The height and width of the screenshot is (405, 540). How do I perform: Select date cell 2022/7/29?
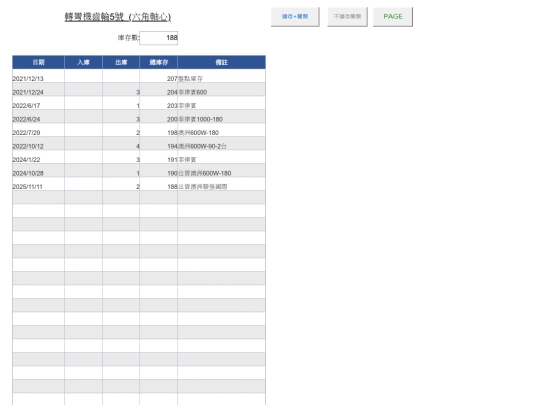point(38,130)
